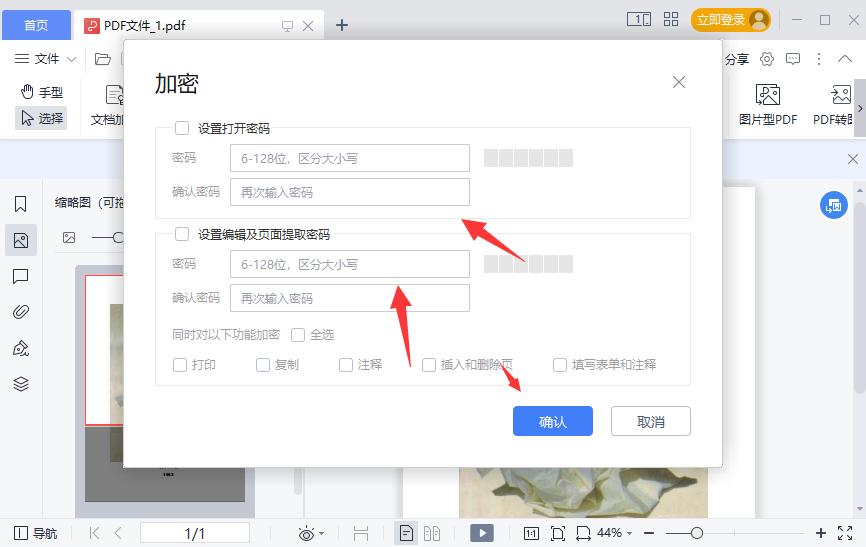Check the print (打印) permission box
The width and height of the screenshot is (866, 547).
(180, 365)
